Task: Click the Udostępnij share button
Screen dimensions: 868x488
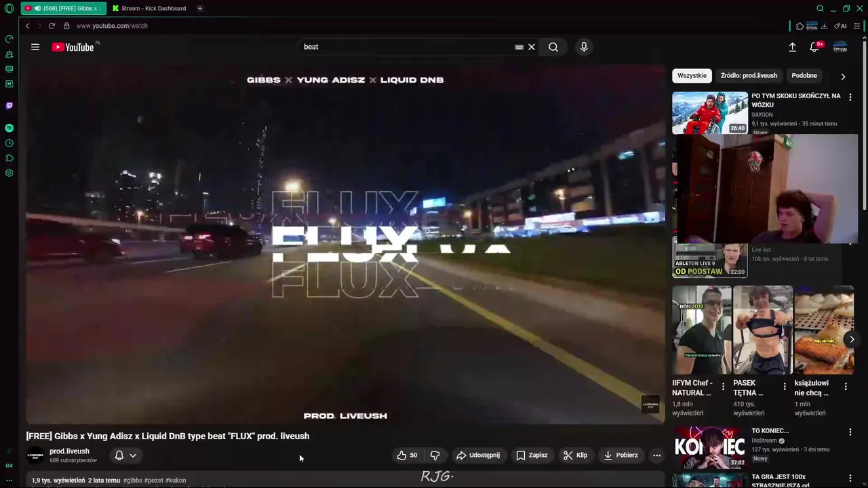Action: click(478, 455)
